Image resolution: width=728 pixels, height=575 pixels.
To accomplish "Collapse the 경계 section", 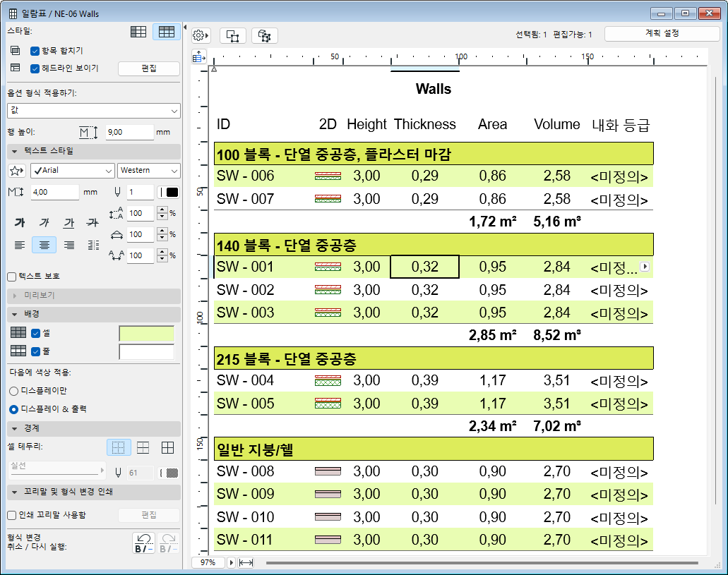I will point(94,428).
